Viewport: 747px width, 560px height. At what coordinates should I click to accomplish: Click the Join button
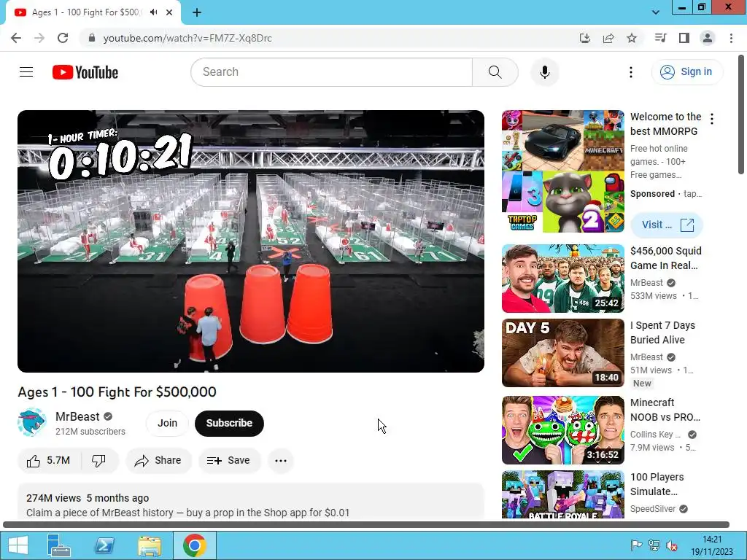[167, 423]
